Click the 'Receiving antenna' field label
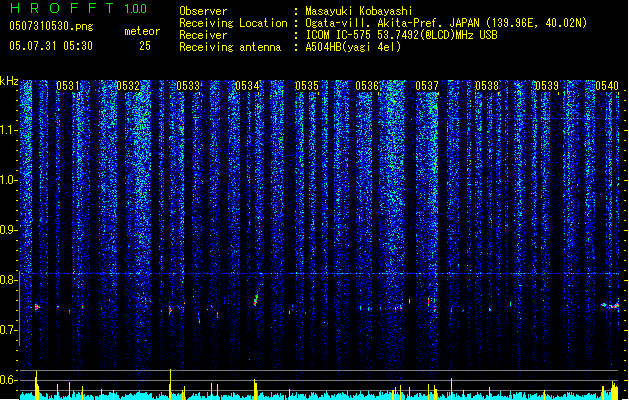629x400 pixels. point(230,47)
